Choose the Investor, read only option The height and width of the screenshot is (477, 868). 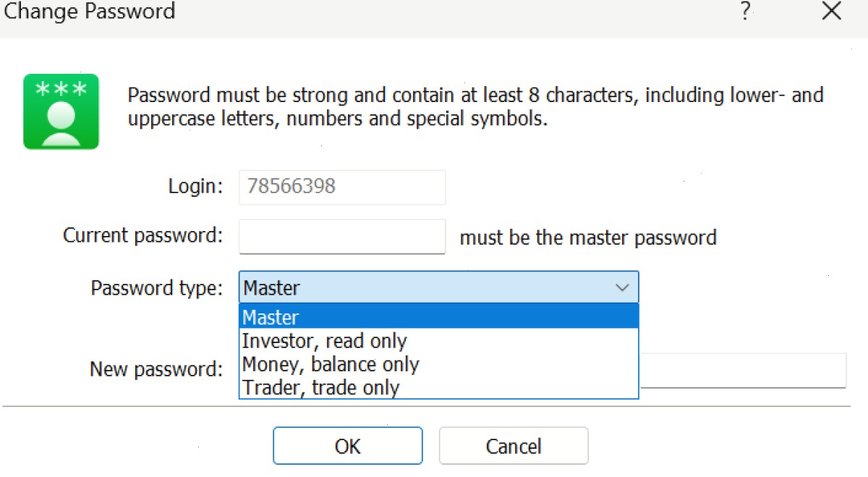click(438, 341)
